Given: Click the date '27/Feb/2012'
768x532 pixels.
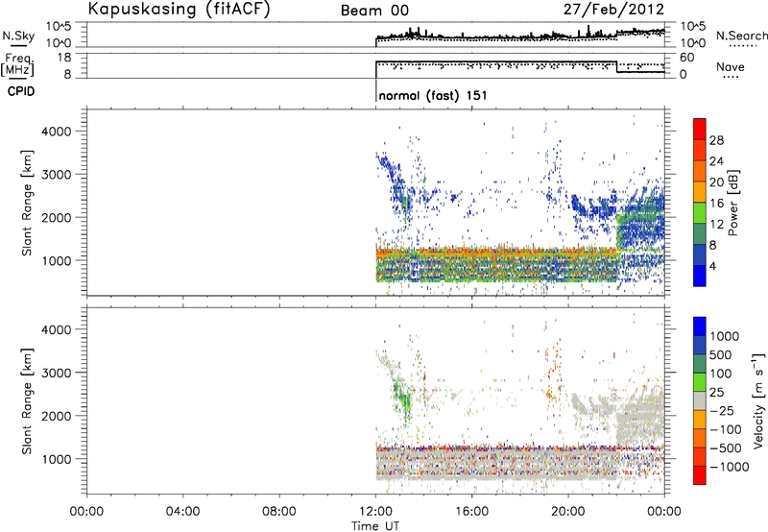Looking at the screenshot, I should pyautogui.click(x=613, y=10).
